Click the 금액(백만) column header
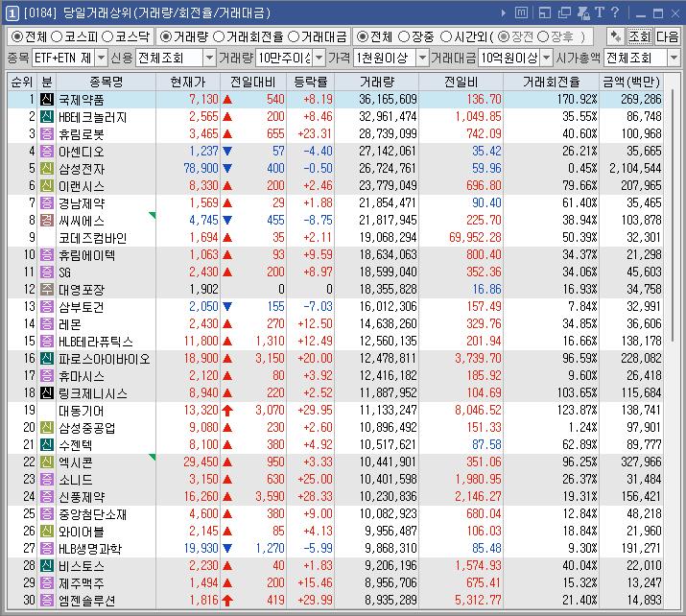The height and width of the screenshot is (616, 686). [x=631, y=82]
